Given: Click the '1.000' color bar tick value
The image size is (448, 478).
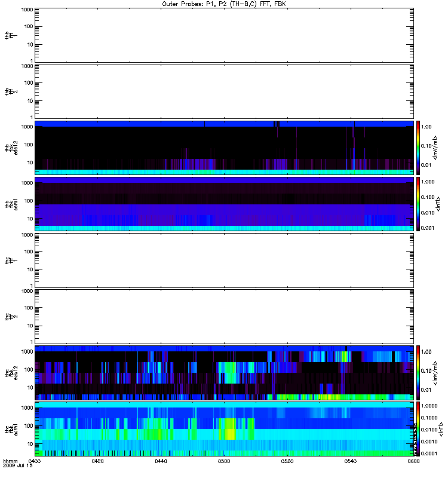Looking at the screenshot, I should (428, 182).
